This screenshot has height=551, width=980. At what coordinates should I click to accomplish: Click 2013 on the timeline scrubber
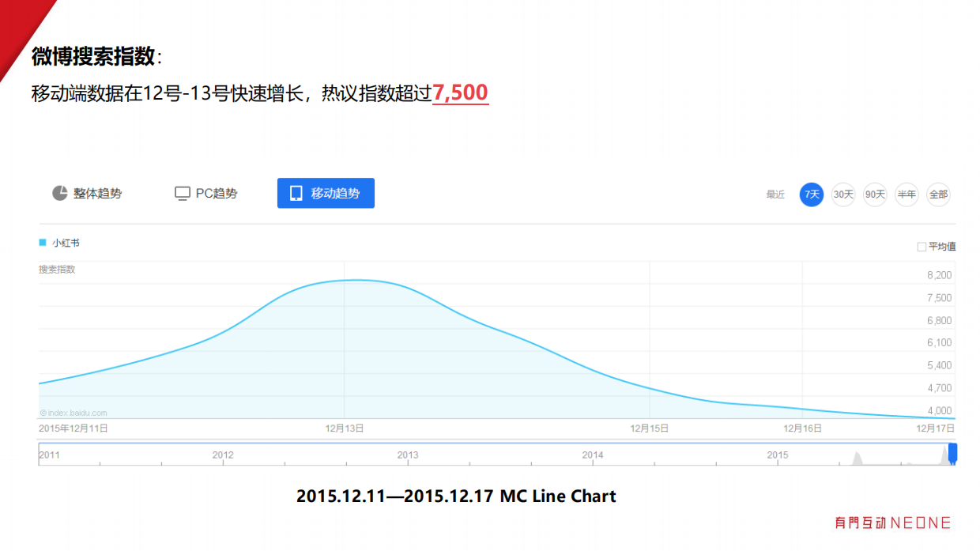[408, 455]
